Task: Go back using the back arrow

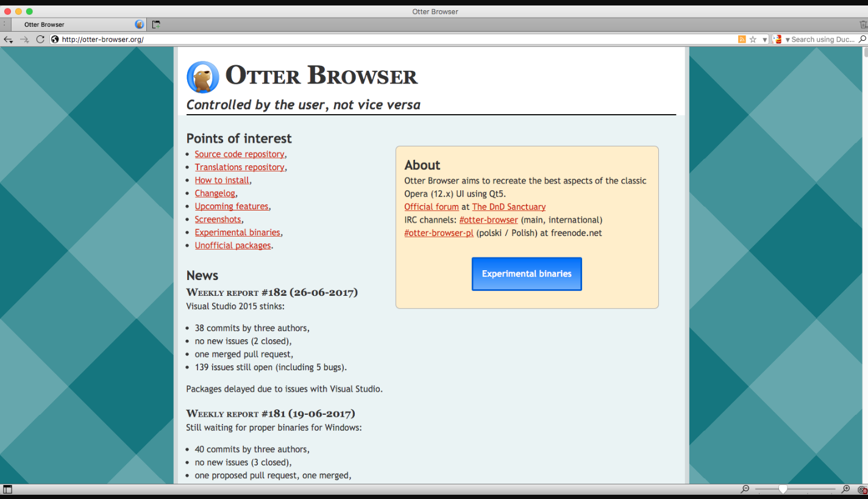Action: [9, 39]
